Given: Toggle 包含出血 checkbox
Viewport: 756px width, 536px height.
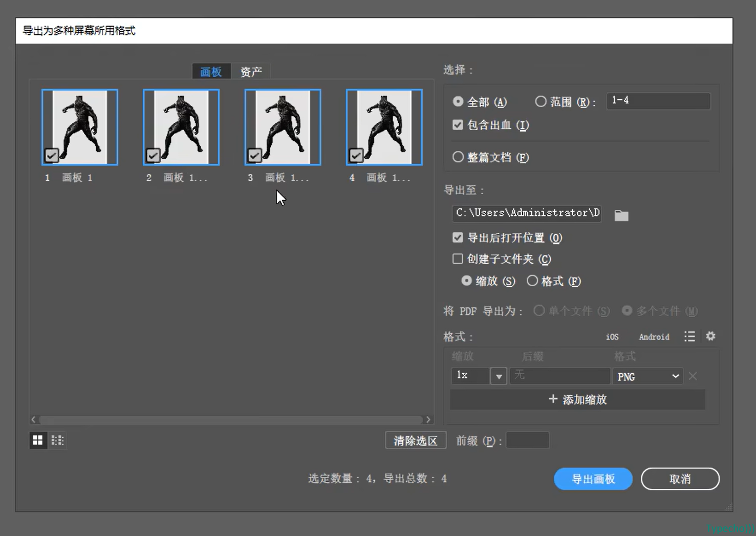Looking at the screenshot, I should click(458, 125).
